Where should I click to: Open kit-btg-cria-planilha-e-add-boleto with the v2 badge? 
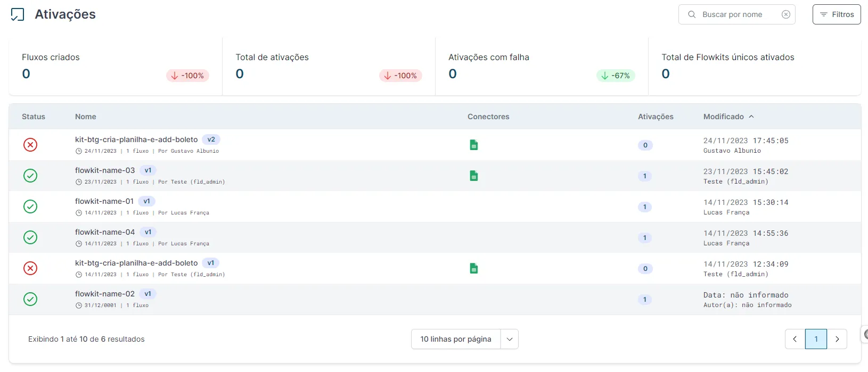[x=136, y=139]
